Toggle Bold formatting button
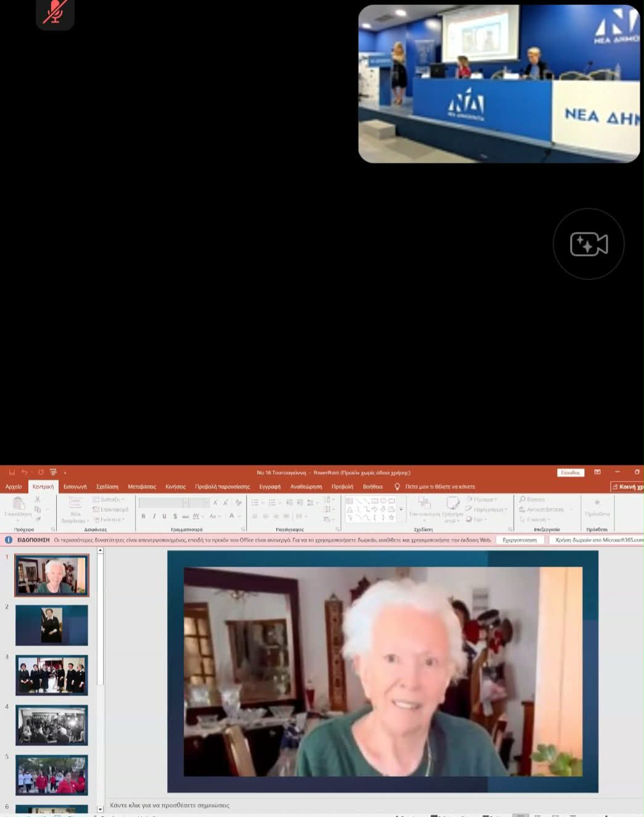 coord(143,516)
